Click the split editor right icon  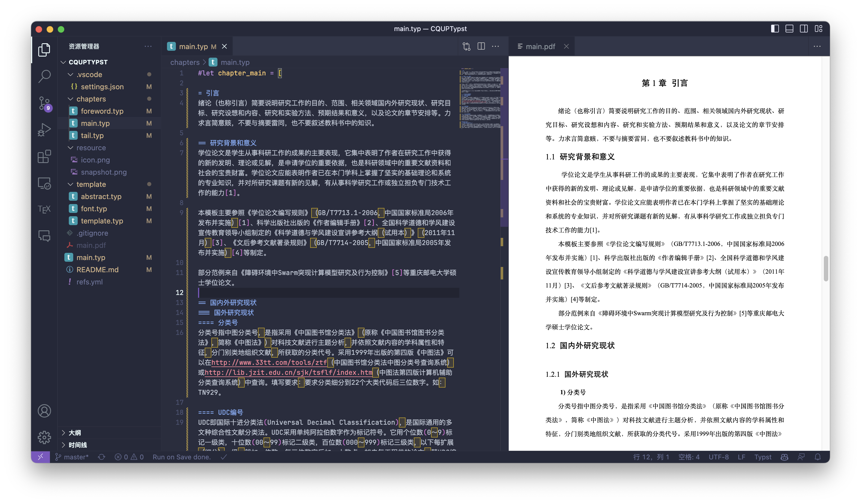point(481,47)
